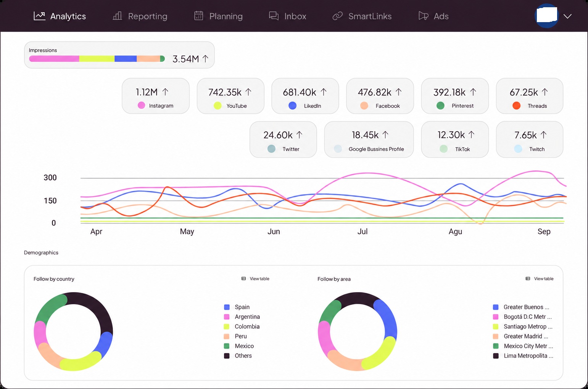Click the Santiago Metrop legend entry

click(523, 326)
